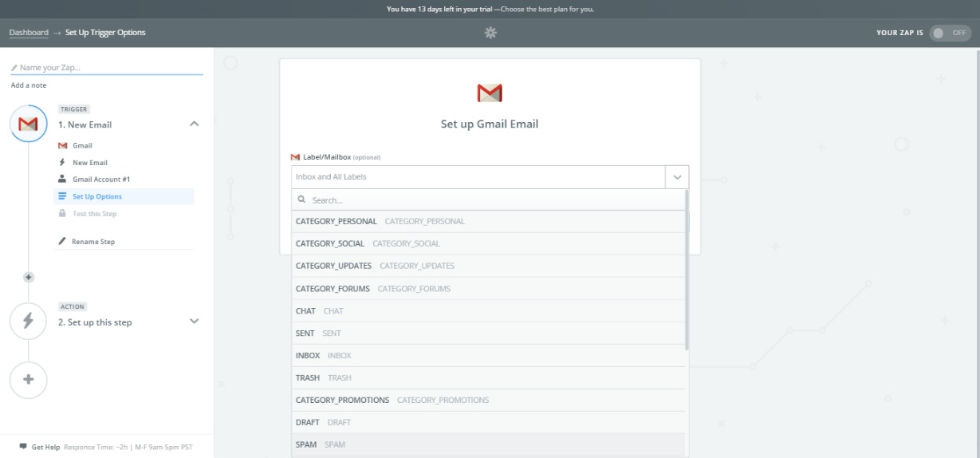This screenshot has height=458, width=980.
Task: Toggle the Zap ON/OFF switch
Action: pyautogui.click(x=950, y=33)
